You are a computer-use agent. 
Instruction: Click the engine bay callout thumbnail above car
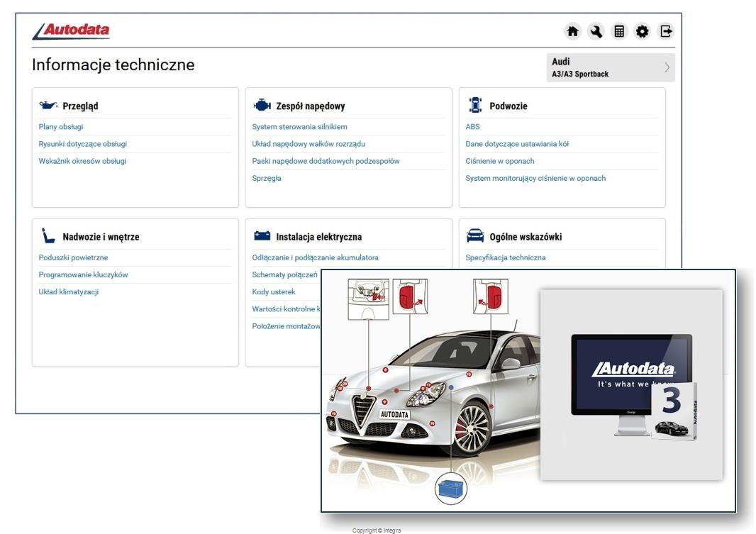click(368, 299)
